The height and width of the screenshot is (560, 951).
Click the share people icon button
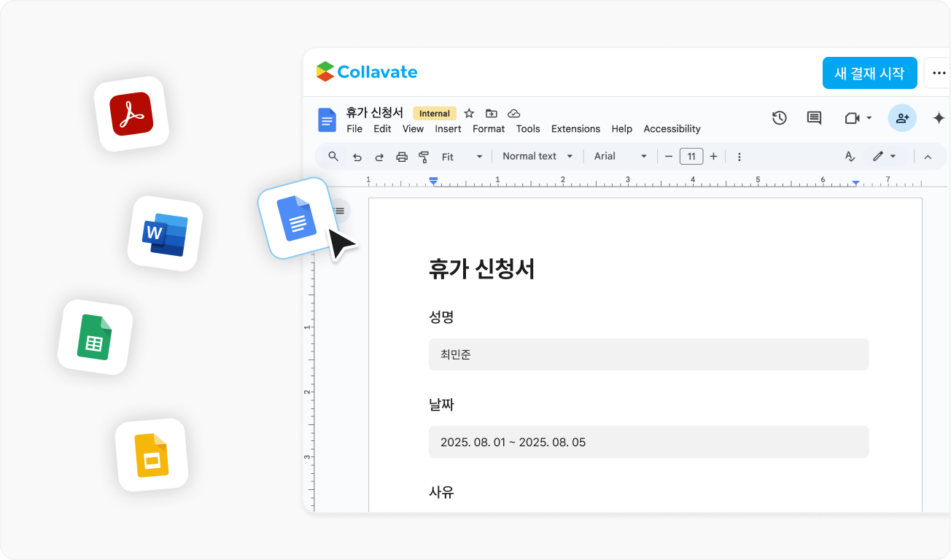point(902,117)
